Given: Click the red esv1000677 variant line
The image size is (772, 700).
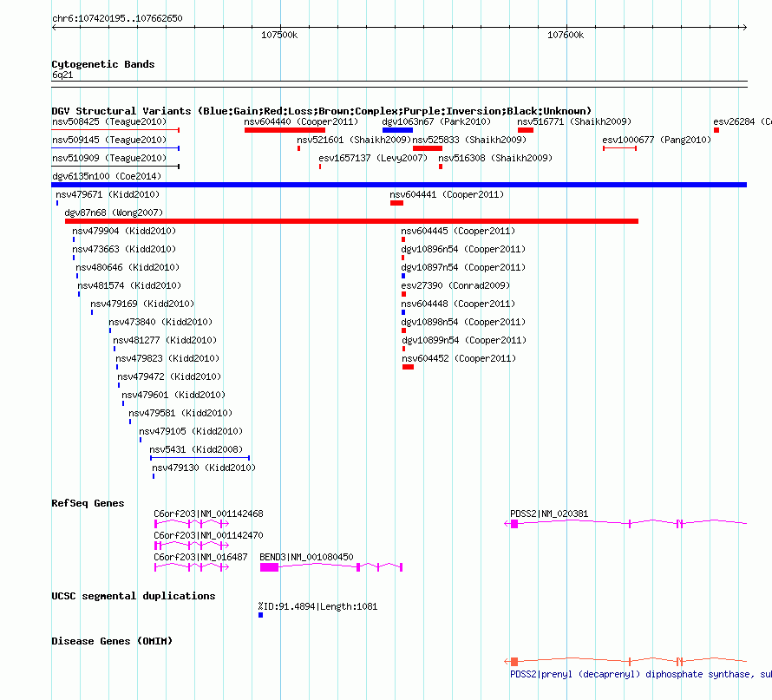Looking at the screenshot, I should click(619, 148).
